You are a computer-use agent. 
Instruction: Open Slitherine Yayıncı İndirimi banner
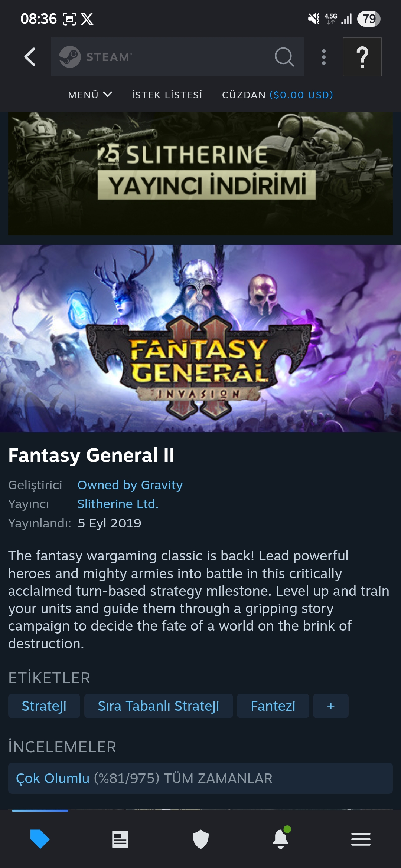(200, 174)
